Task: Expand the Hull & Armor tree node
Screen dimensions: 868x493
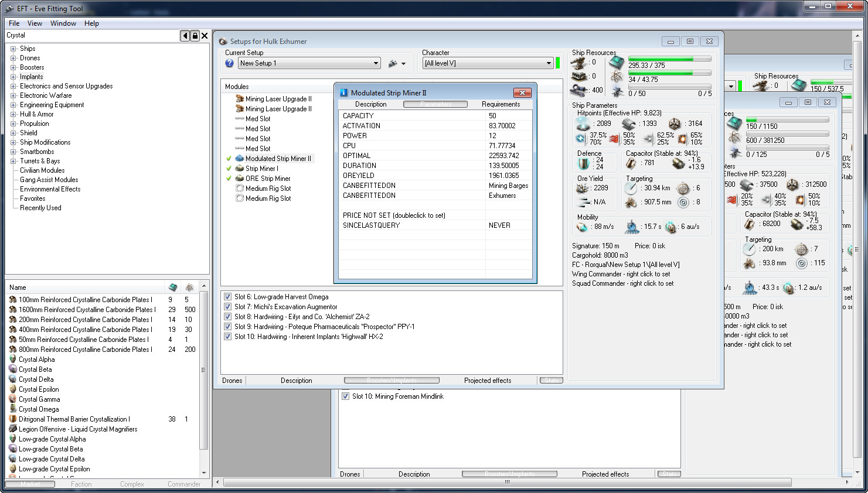Action: click(x=13, y=114)
